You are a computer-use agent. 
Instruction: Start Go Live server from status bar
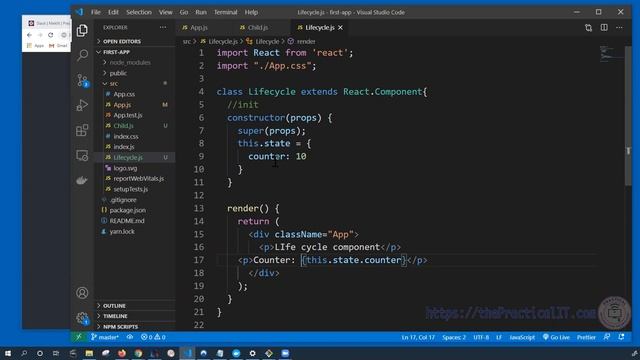(556, 337)
